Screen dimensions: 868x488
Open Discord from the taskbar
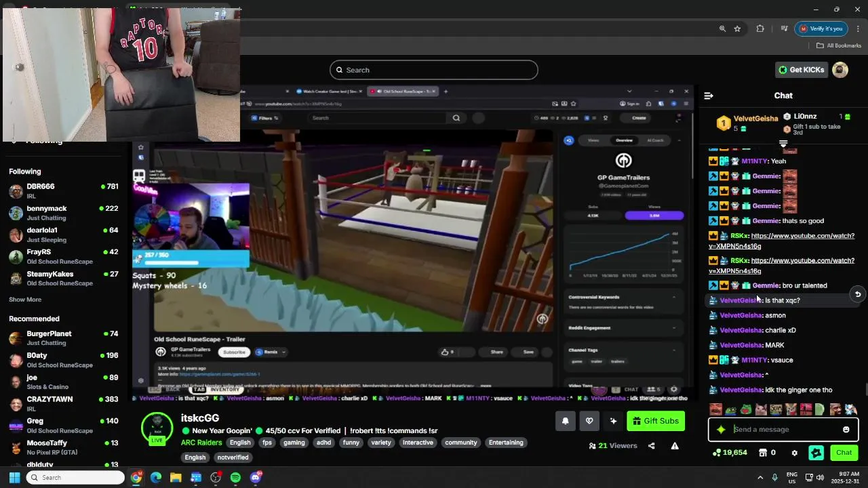click(256, 478)
